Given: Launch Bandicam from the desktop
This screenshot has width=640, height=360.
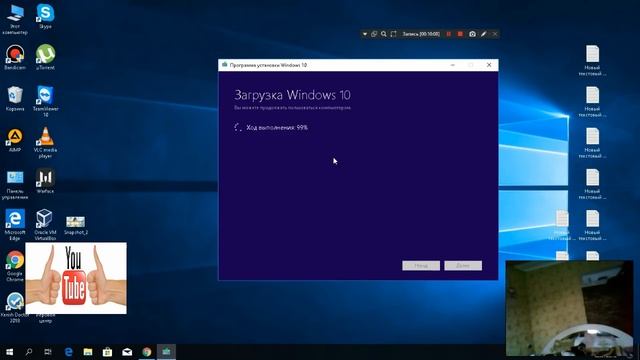Looking at the screenshot, I should (x=15, y=58).
